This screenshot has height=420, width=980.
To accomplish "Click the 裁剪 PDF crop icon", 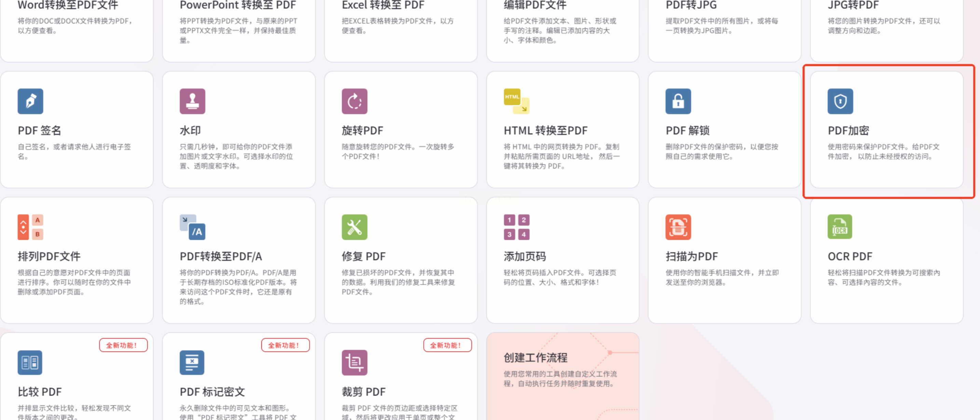I will (x=354, y=363).
